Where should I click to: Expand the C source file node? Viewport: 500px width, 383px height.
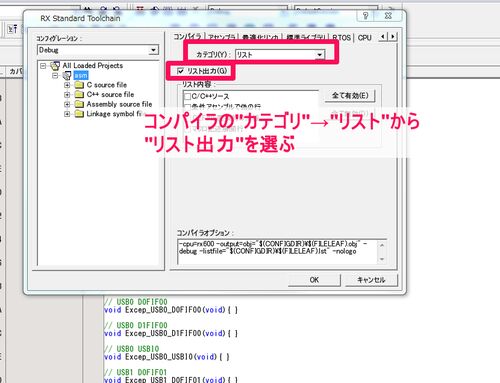point(67,85)
